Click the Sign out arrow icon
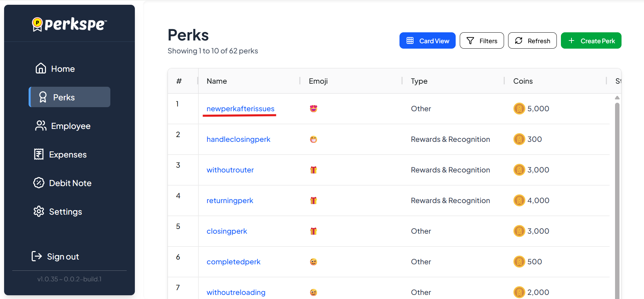Viewport: 644px width, 299px height. (x=37, y=256)
